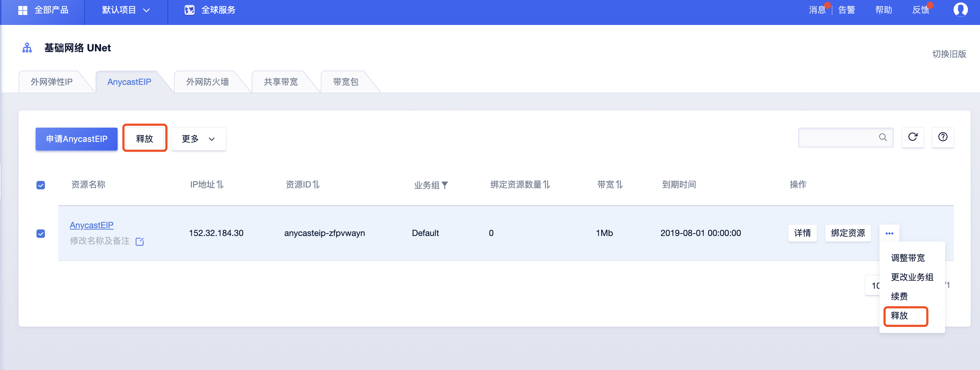Toggle the select-all header checkbox

[41, 185]
